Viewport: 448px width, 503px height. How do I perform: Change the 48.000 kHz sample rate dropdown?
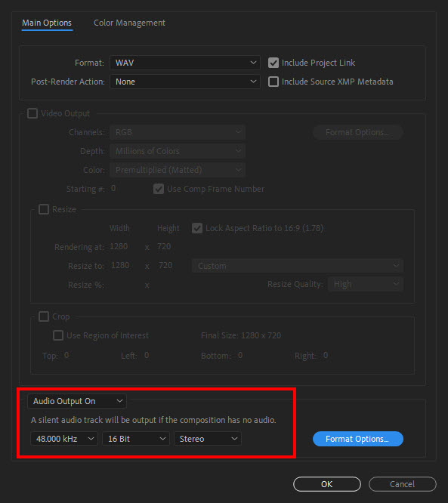64,439
